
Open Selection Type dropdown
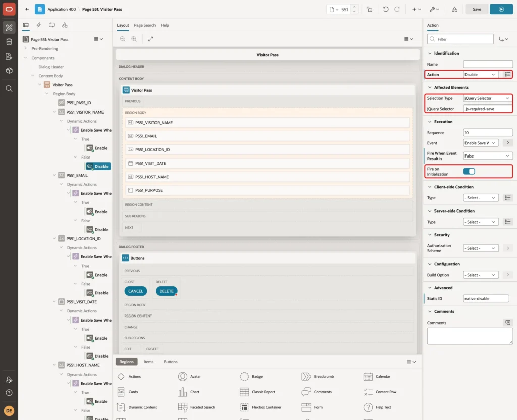click(x=487, y=98)
